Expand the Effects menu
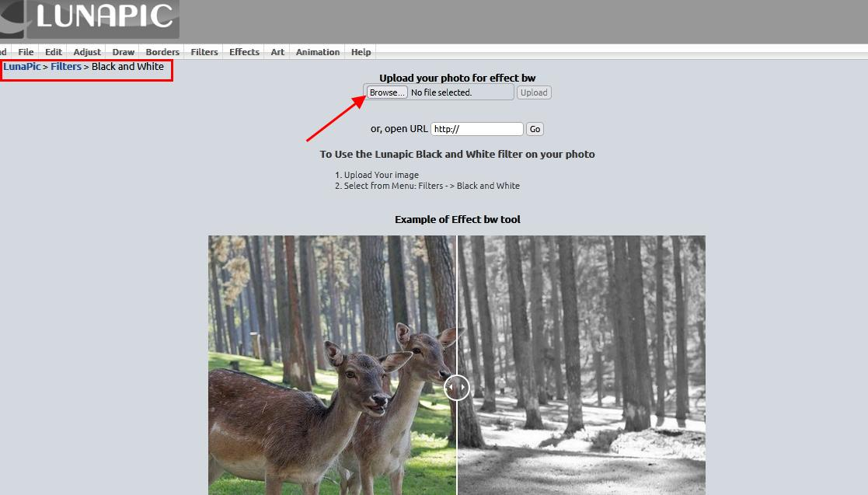868x495 pixels. click(x=244, y=52)
